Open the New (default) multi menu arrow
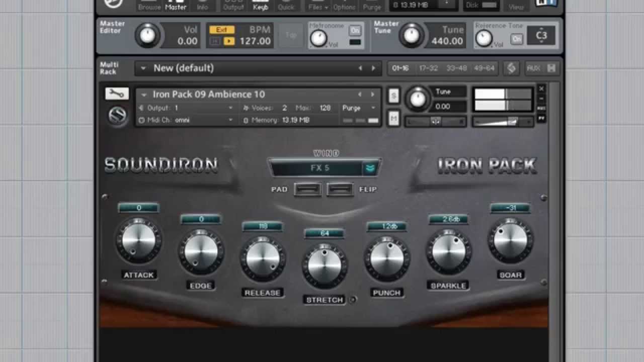 pyautogui.click(x=143, y=68)
